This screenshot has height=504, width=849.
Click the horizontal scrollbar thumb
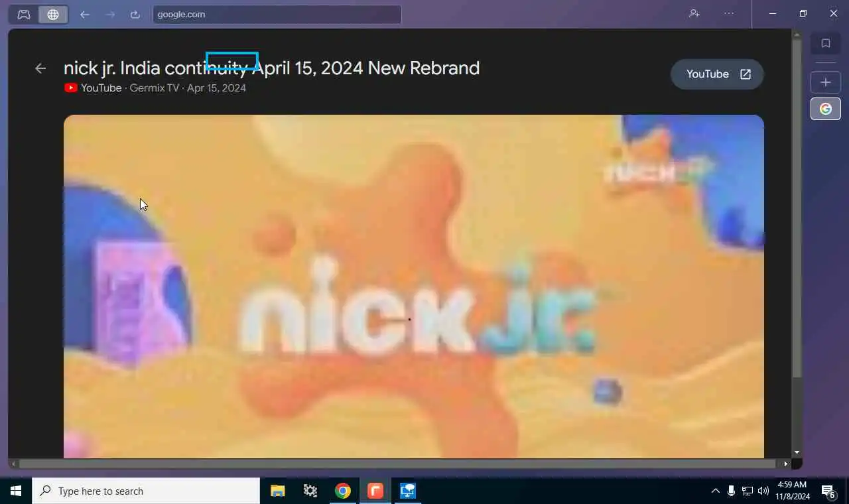coord(398,464)
